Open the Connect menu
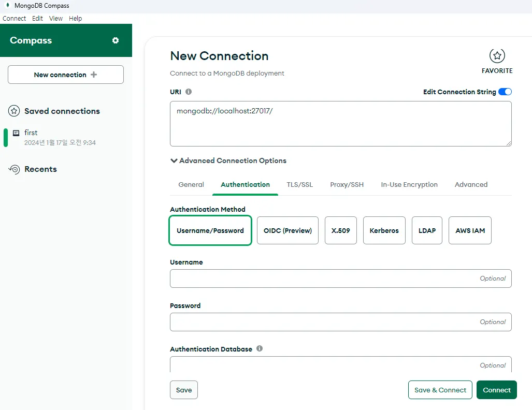 click(14, 18)
